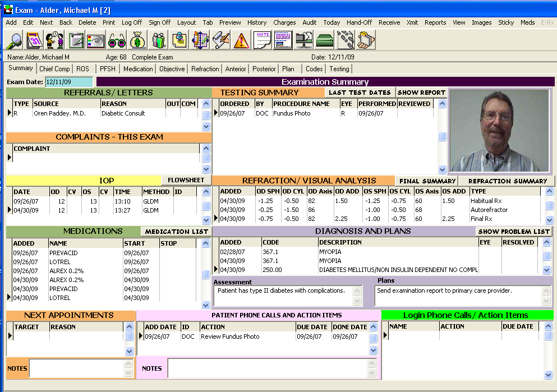
Task: Click scroll up arrow in Complaints list
Action: pyautogui.click(x=206, y=149)
